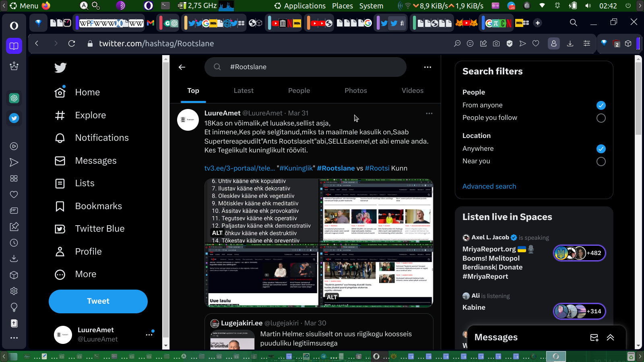Select the 'People you follow' radio button
Screen dimensions: 644x362
[601, 118]
